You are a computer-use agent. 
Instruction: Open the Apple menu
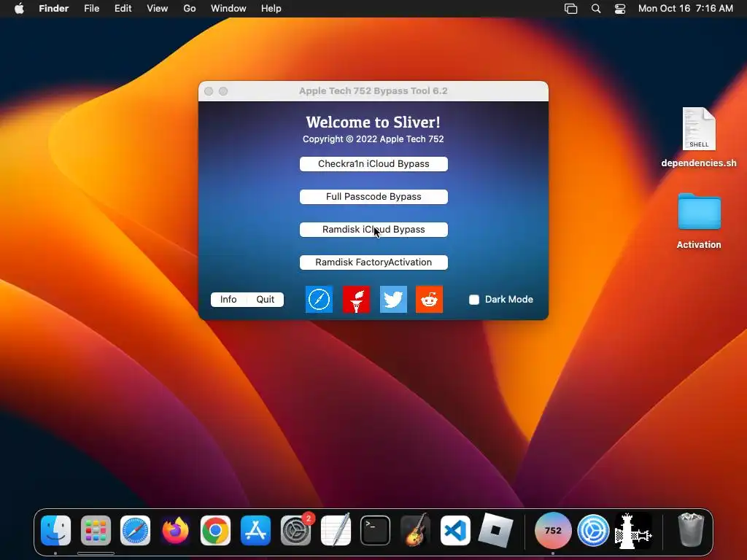coord(19,9)
